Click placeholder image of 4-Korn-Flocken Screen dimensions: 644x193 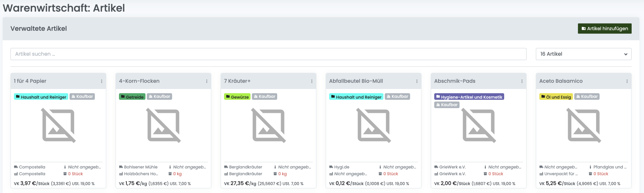click(164, 125)
